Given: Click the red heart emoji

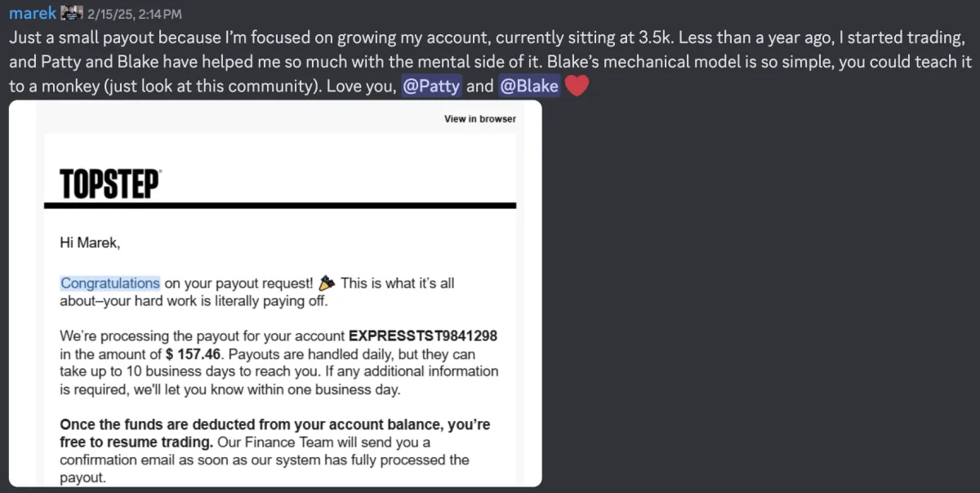Looking at the screenshot, I should pyautogui.click(x=577, y=86).
